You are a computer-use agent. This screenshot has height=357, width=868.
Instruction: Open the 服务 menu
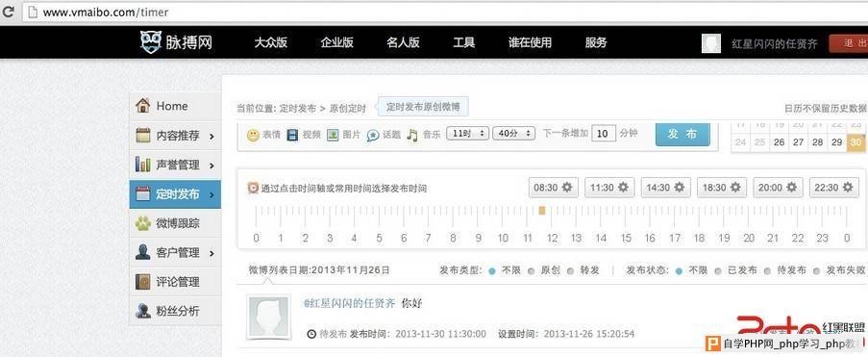(x=596, y=42)
